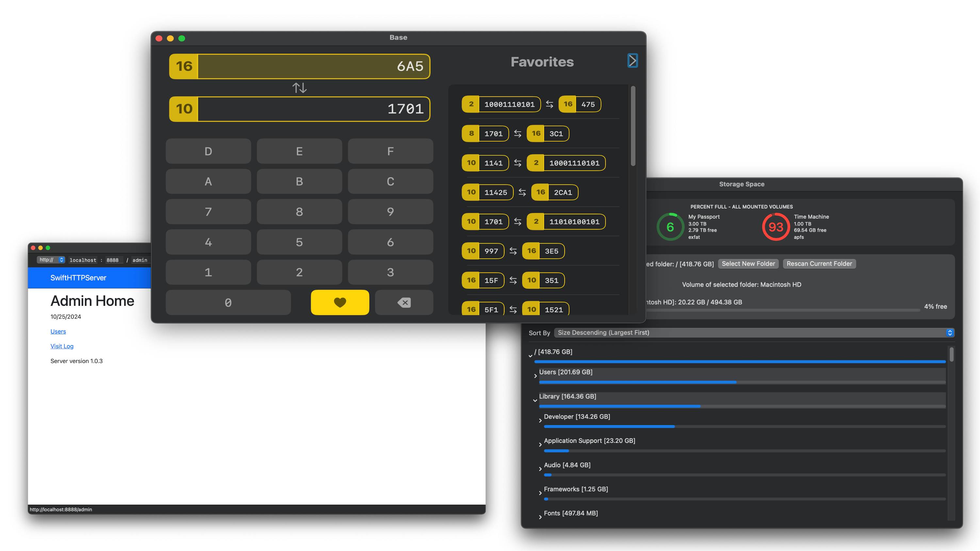Tap keypad digit 1
980x551 pixels.
208,272
